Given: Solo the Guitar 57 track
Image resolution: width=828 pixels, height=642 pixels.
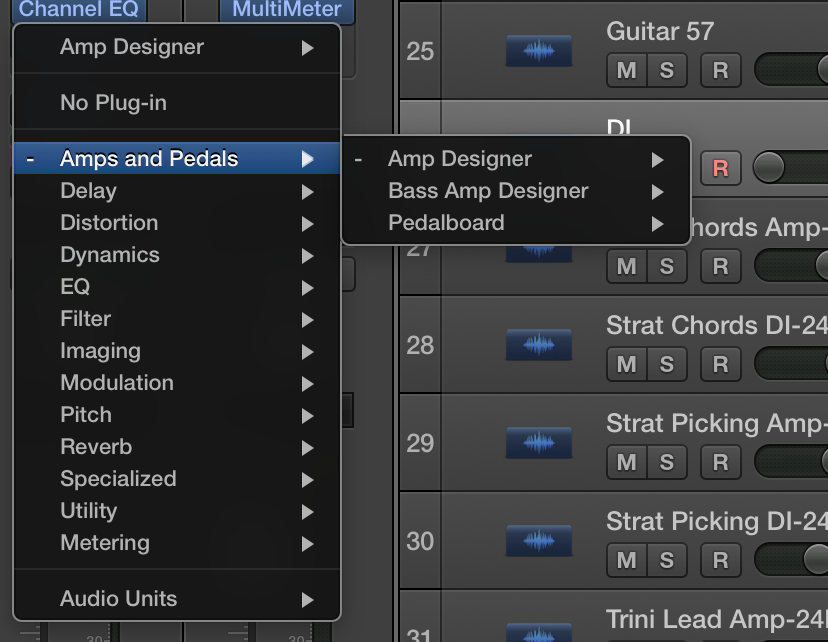Looking at the screenshot, I should coord(666,70).
